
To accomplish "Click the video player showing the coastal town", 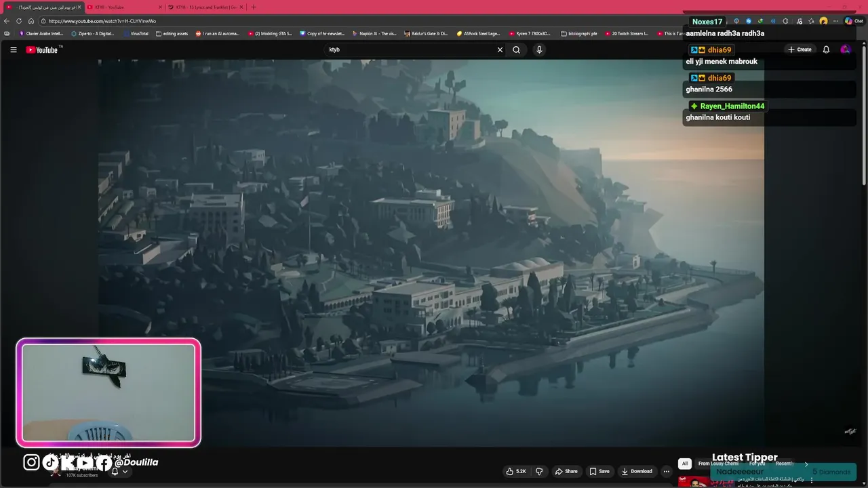I will (x=431, y=253).
